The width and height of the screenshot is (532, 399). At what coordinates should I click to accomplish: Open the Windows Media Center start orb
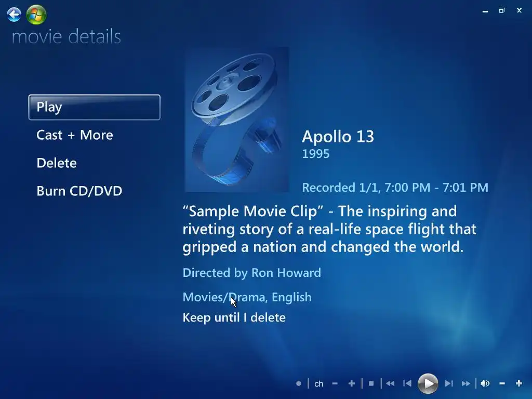point(36,15)
